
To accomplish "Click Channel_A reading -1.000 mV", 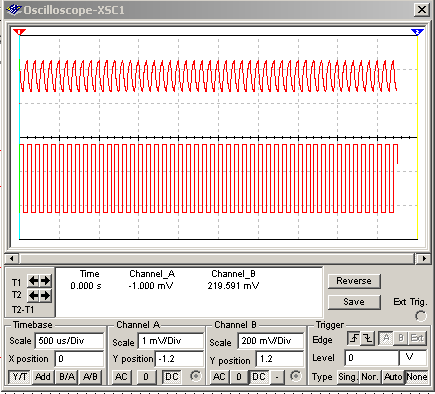I will tap(151, 286).
